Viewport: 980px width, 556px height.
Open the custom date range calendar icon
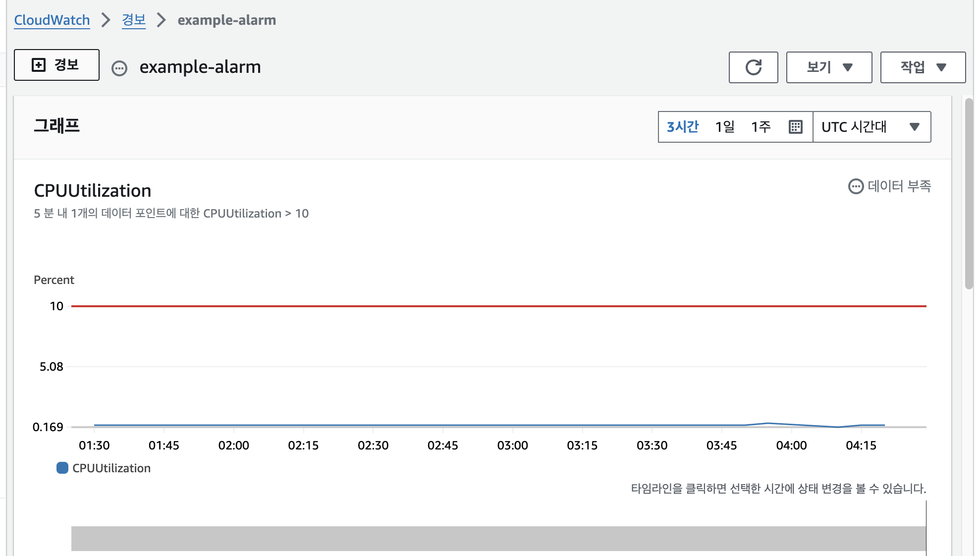pyautogui.click(x=795, y=127)
